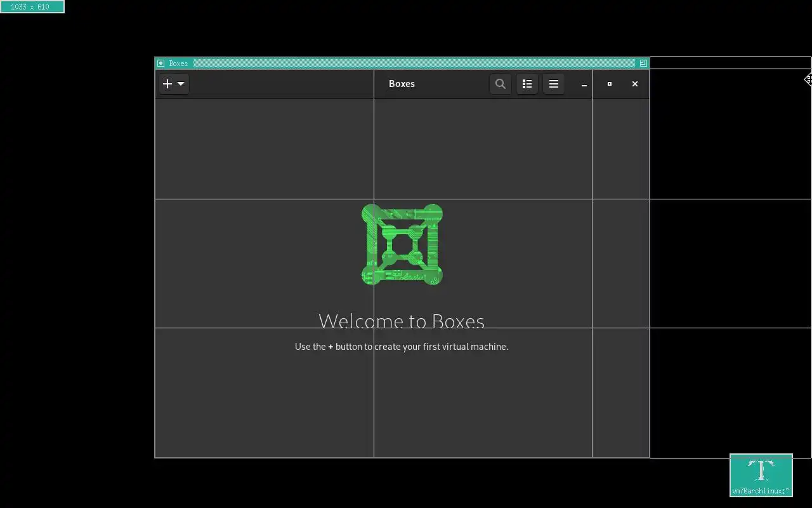
Task: Click the 'Boxes' title in the header bar
Action: point(402,84)
